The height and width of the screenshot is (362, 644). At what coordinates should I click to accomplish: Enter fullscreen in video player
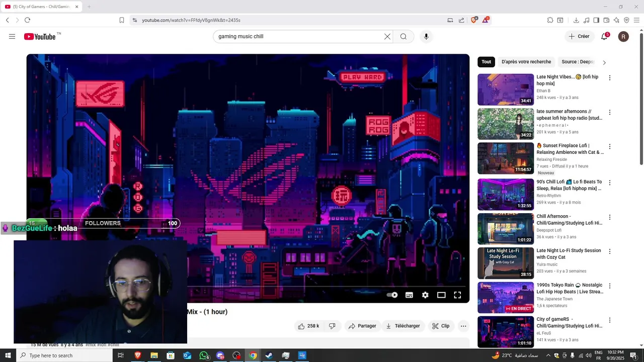tap(457, 295)
